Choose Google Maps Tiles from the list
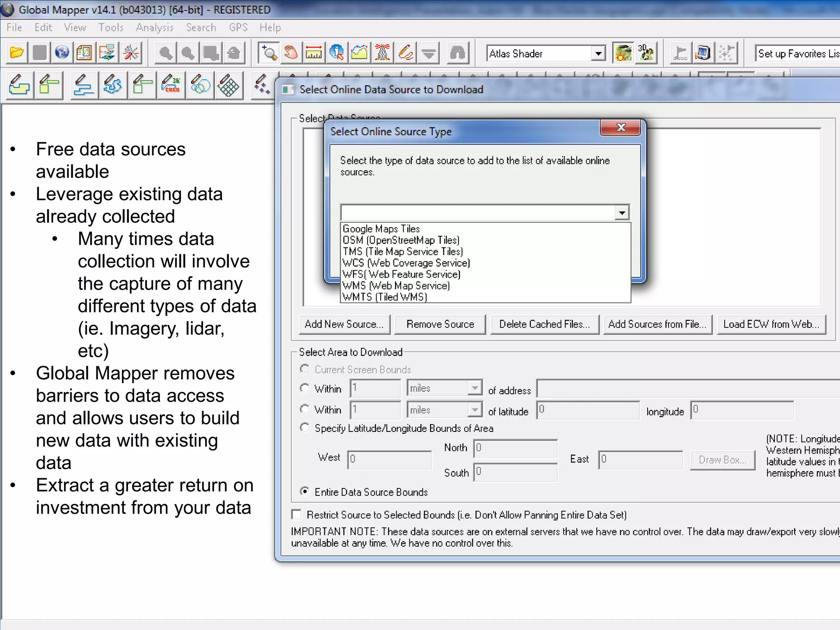This screenshot has height=630, width=840. tap(485, 229)
